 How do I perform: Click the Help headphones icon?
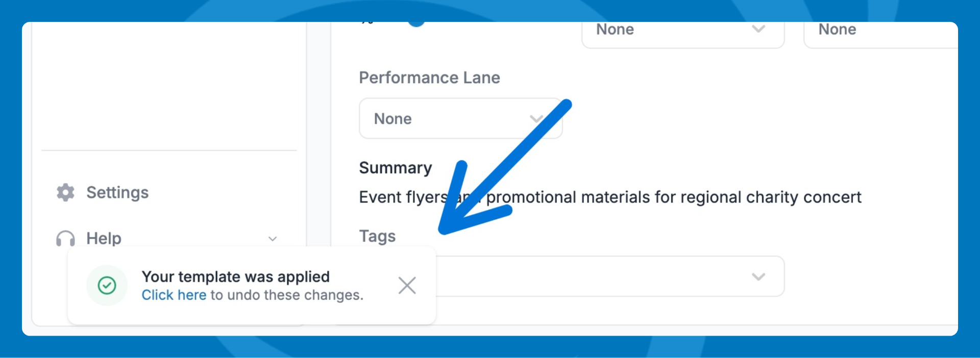tap(65, 238)
